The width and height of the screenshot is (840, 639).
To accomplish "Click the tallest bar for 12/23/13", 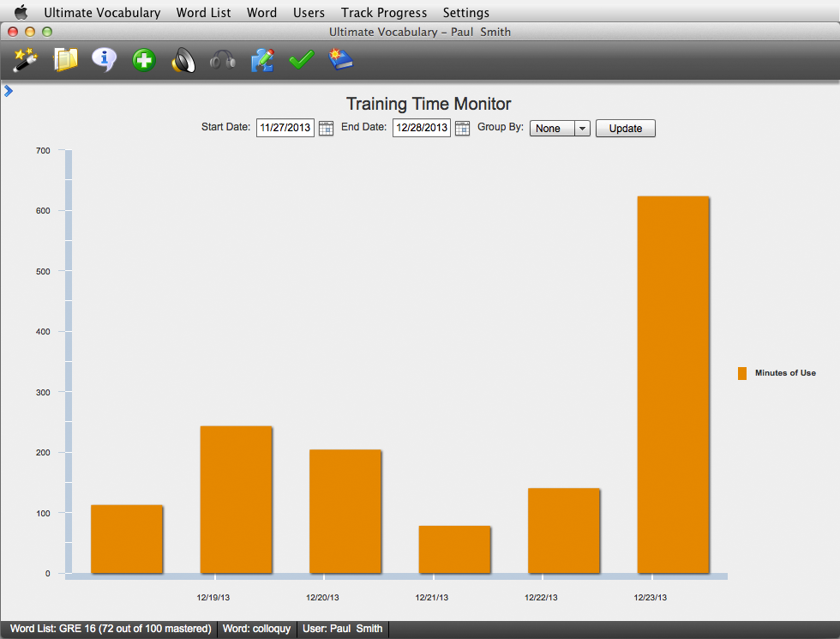I will (x=673, y=384).
